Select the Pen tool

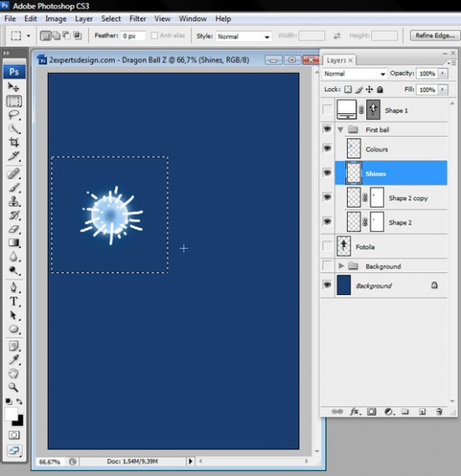tap(13, 287)
